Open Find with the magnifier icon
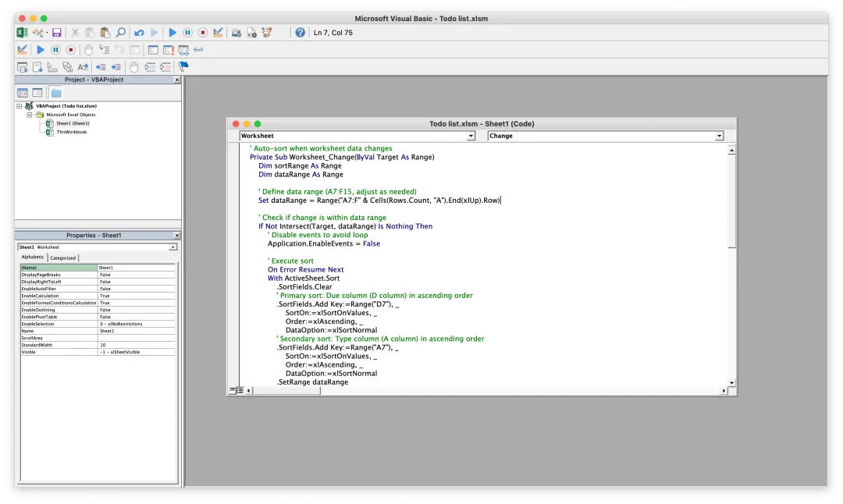 (120, 32)
